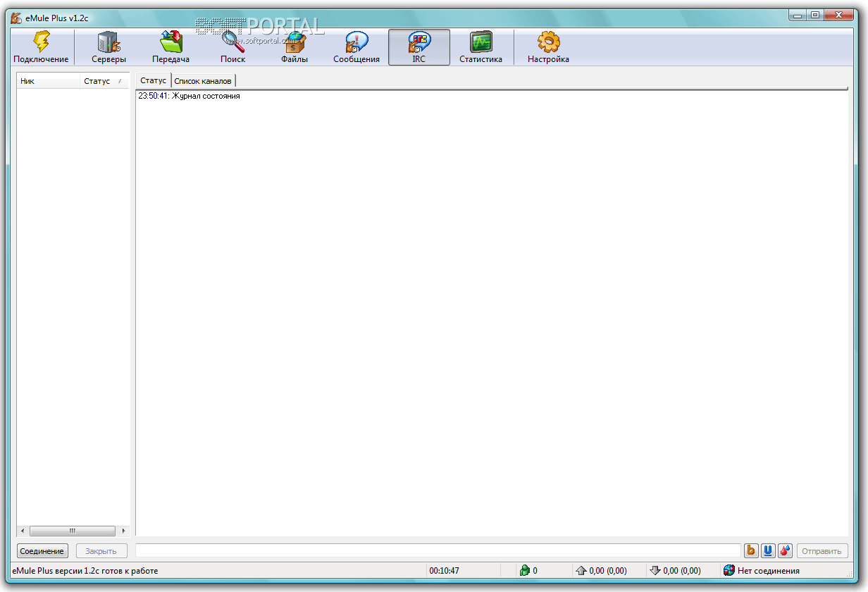Click the connection state globe icon
Screen dimensions: 868x592
coord(729,571)
